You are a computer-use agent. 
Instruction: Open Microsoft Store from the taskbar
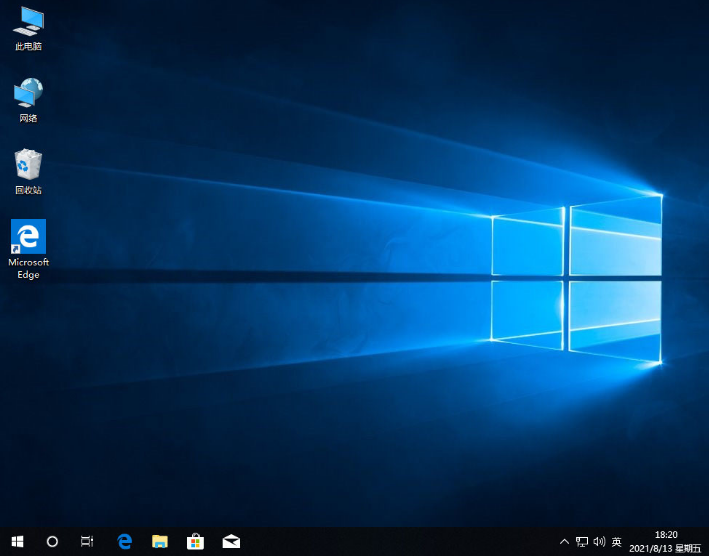click(196, 541)
